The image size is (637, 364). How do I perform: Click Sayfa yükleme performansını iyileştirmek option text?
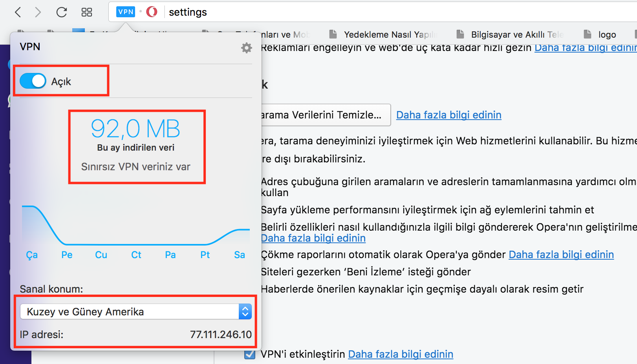click(427, 210)
